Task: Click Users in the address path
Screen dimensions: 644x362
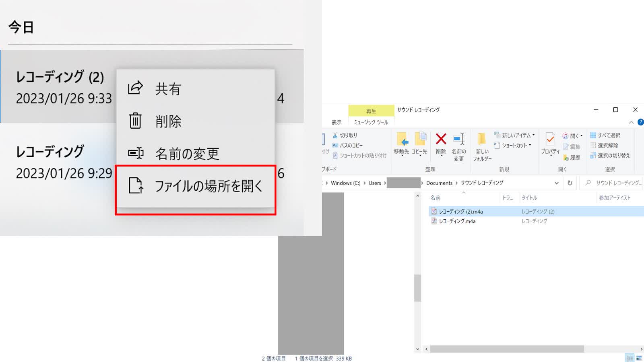Action: pos(375,183)
